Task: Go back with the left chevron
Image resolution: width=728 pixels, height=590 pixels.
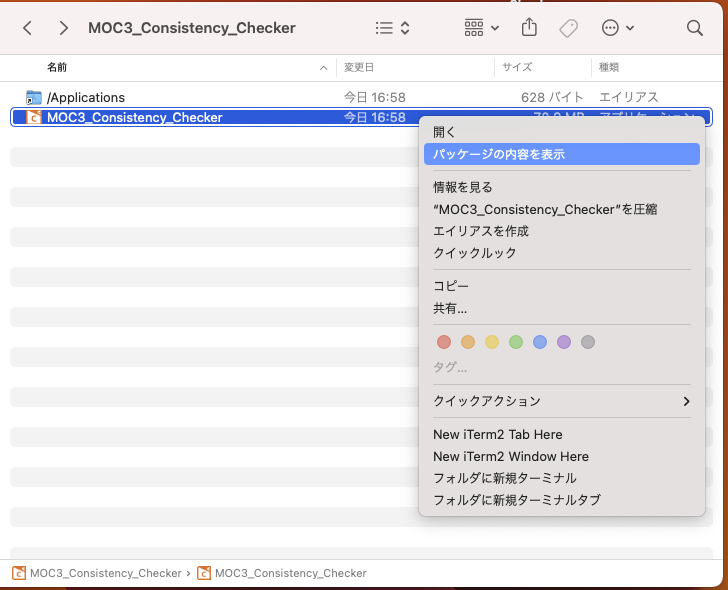Action: (x=27, y=28)
